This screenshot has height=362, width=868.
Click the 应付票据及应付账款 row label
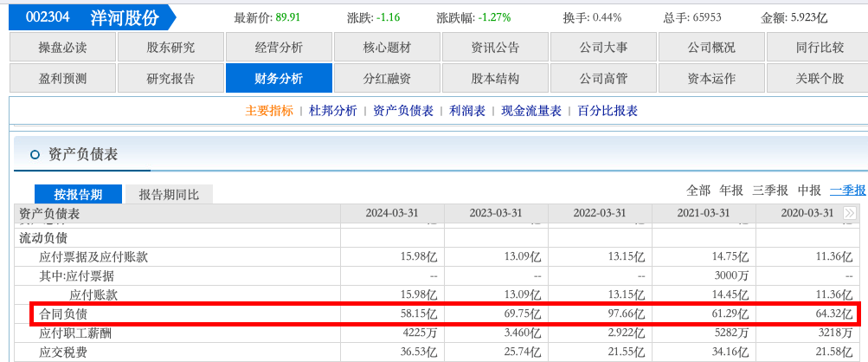pos(93,257)
